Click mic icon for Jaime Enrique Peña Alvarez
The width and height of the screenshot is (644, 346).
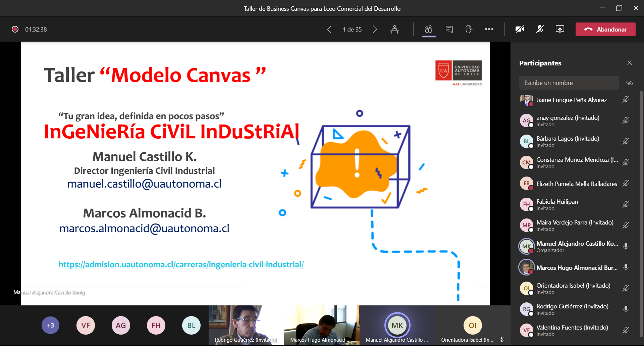click(x=626, y=100)
